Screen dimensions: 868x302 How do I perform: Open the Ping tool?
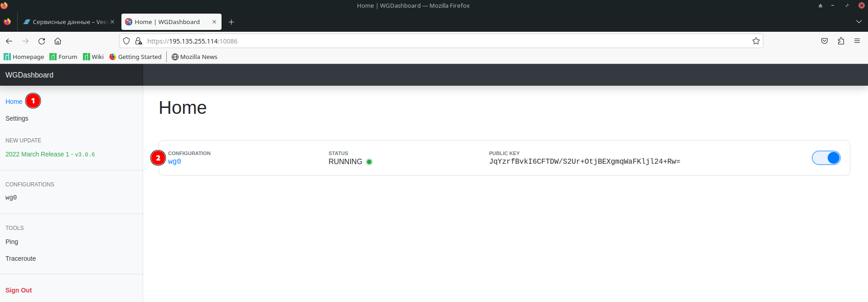pos(12,242)
